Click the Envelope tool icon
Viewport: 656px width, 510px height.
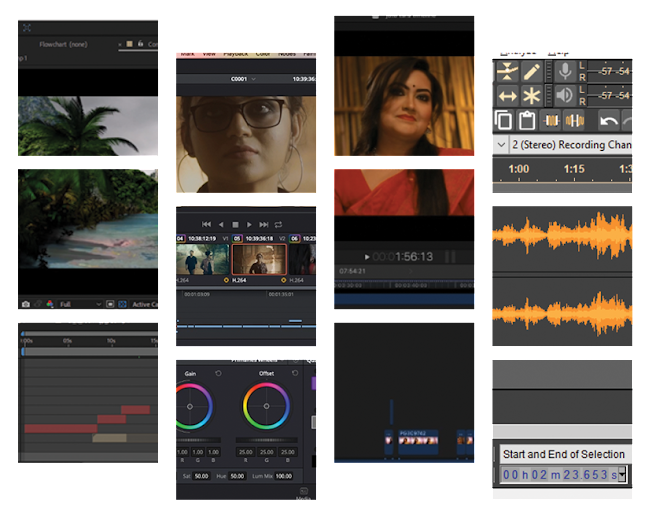click(506, 71)
